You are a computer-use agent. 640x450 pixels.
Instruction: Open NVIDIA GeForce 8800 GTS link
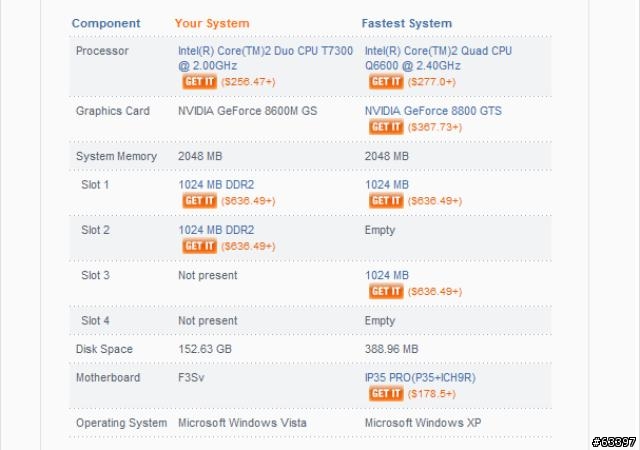click(433, 111)
